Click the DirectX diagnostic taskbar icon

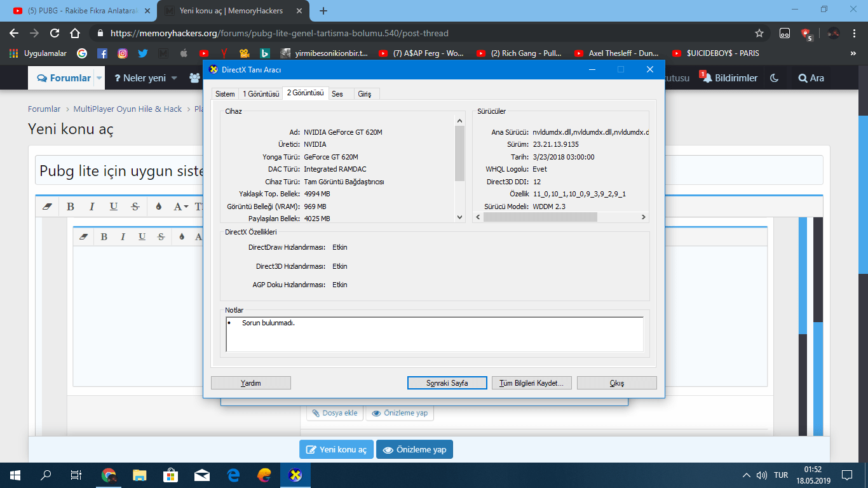[295, 475]
